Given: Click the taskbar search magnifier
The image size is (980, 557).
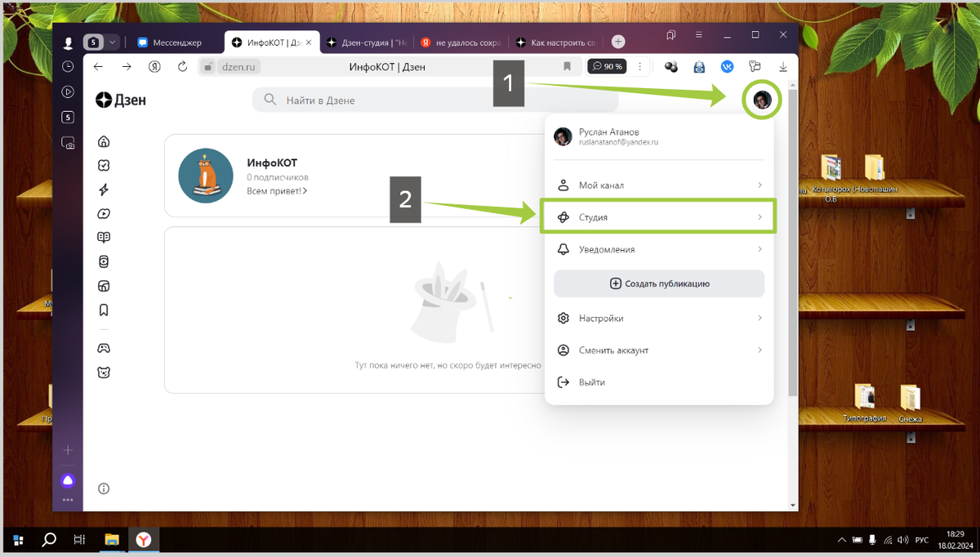Looking at the screenshot, I should (x=49, y=540).
